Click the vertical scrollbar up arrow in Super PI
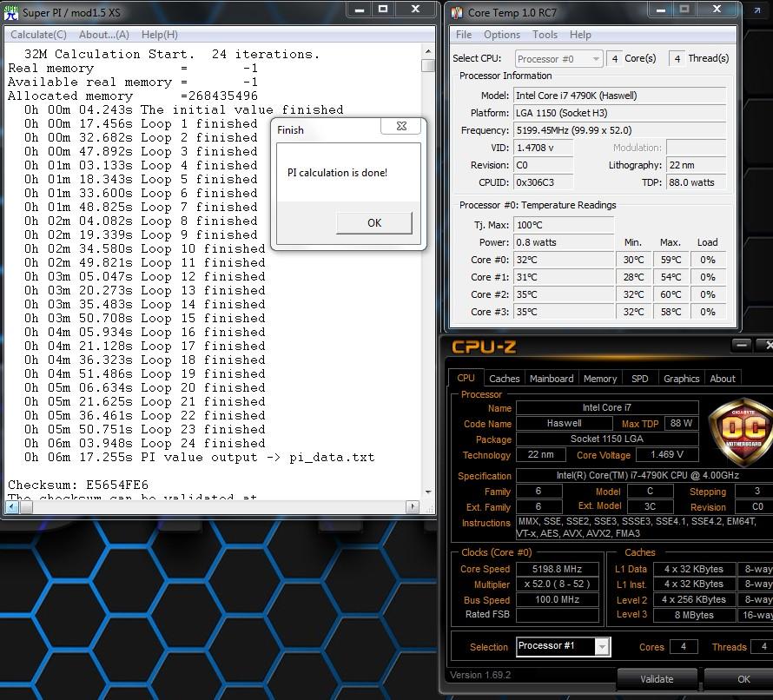 tap(428, 51)
